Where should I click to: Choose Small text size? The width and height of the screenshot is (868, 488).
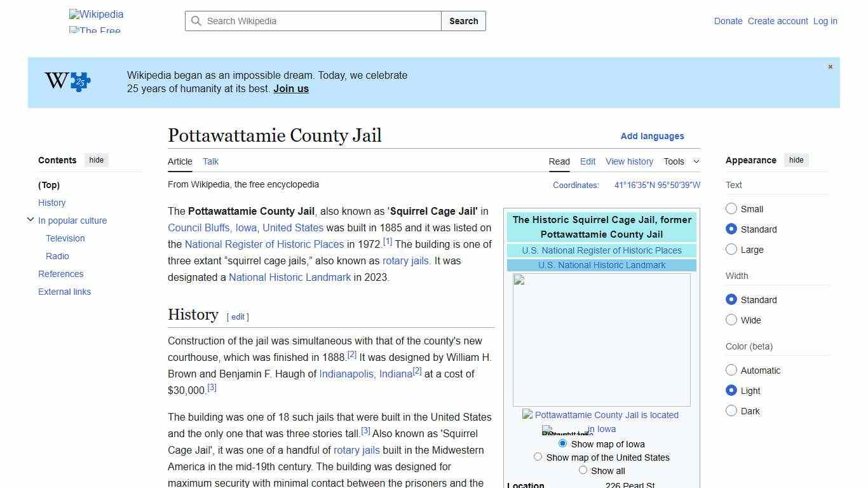[731, 208]
